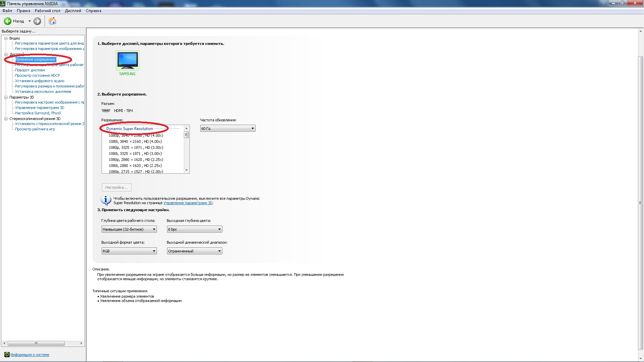Open the Дисплей menu
The height and width of the screenshot is (362, 644).
coord(73,11)
